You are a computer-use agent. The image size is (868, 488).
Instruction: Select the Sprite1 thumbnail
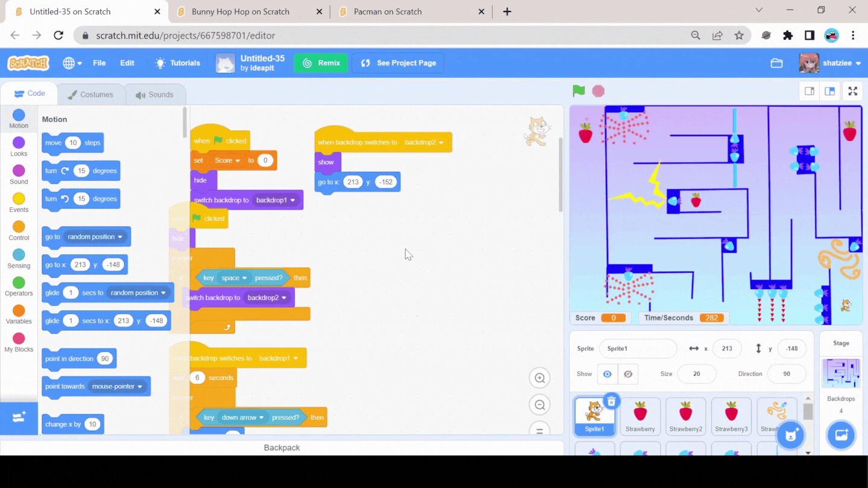pyautogui.click(x=594, y=416)
